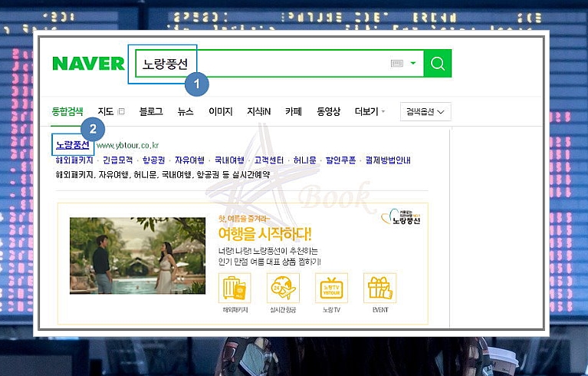Expand the search box autocomplete dropdown arrow
This screenshot has width=588, height=376.
tap(413, 63)
